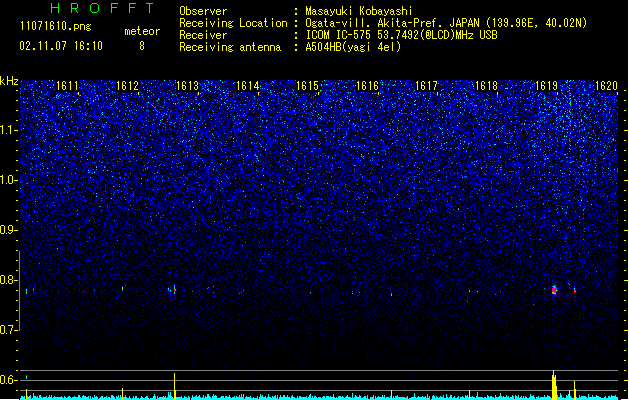Click the 1619 time marker
The image size is (629, 400).
point(546,86)
